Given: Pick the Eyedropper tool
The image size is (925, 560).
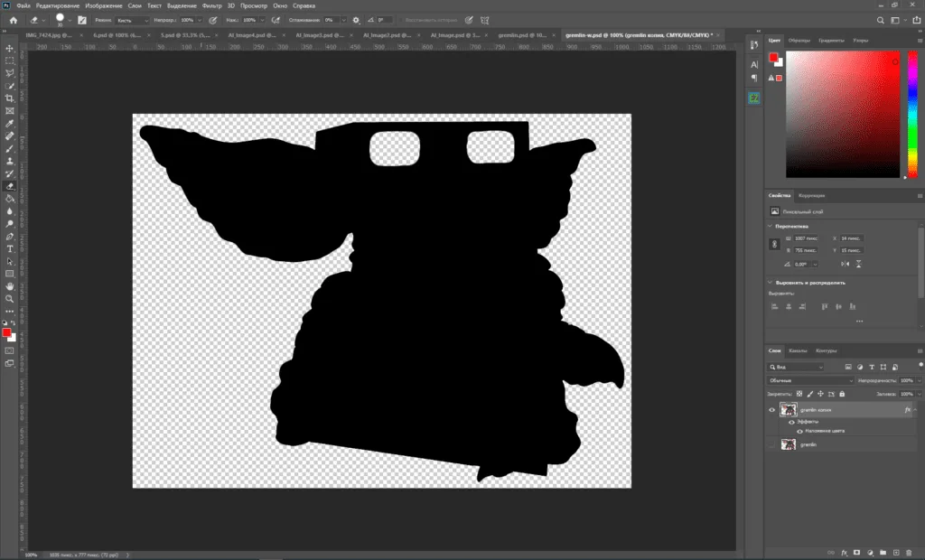Looking at the screenshot, I should pyautogui.click(x=10, y=123).
